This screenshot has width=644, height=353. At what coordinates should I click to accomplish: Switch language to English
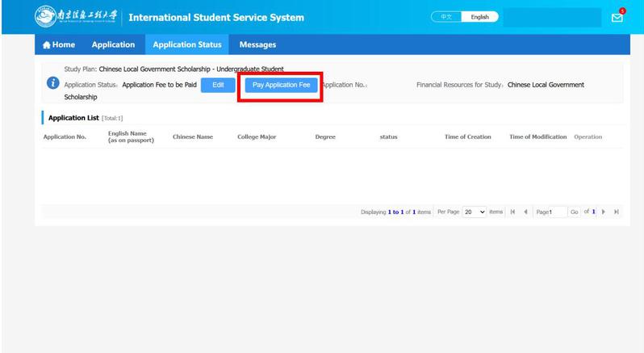coord(480,17)
